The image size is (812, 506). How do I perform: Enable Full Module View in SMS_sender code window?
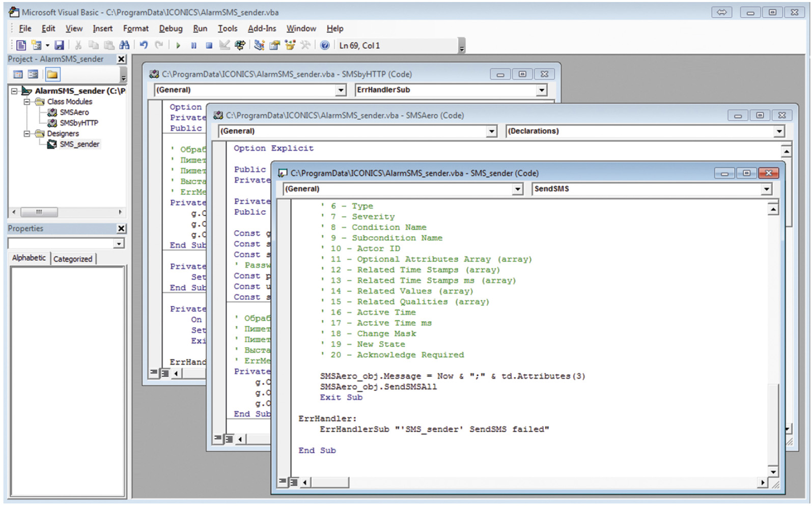coord(294,482)
